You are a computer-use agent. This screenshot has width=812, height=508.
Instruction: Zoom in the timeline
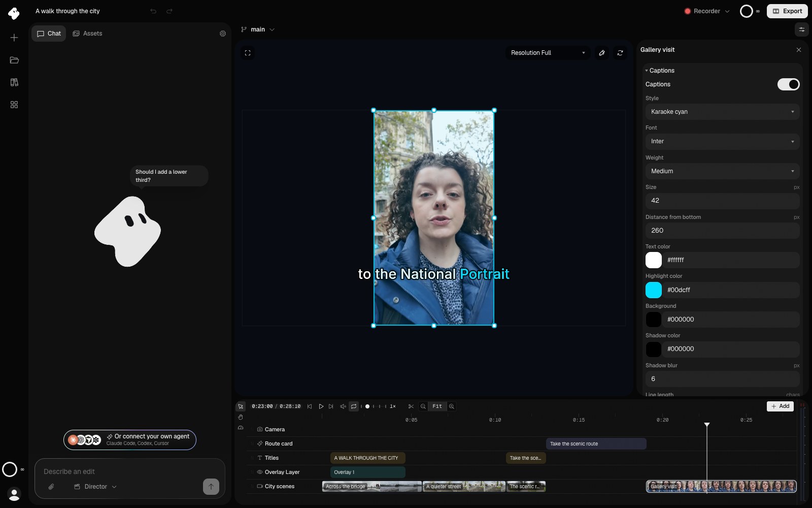pyautogui.click(x=452, y=406)
